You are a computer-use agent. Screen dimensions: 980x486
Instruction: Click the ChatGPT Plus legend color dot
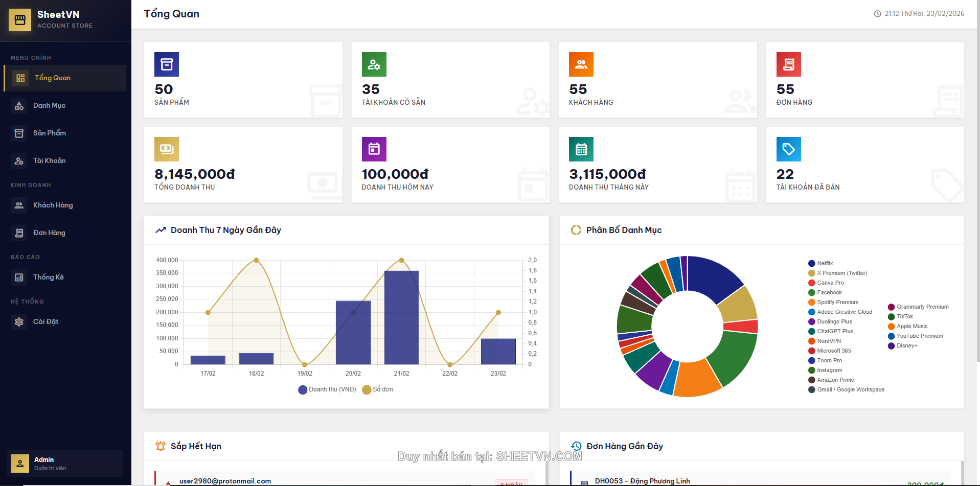point(811,332)
